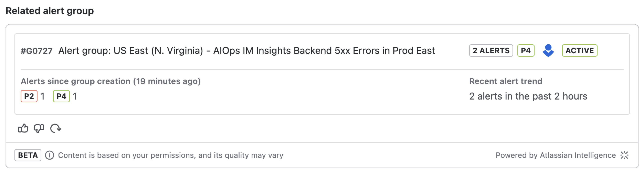Click the Related alert group heading
644x174 pixels.
50,11
